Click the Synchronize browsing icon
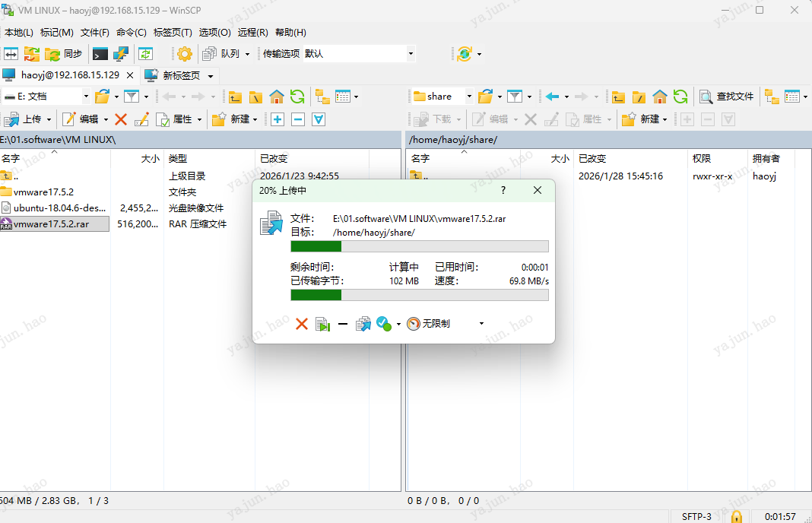Viewport: 812px width, 523px height. pyautogui.click(x=145, y=53)
